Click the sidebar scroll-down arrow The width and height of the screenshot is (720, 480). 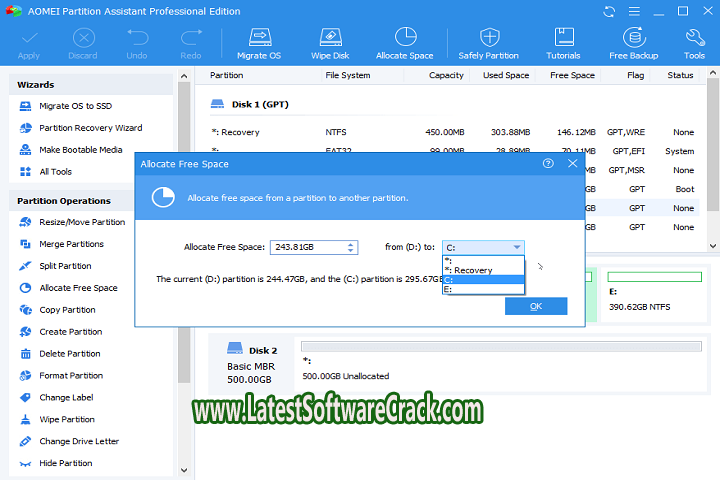click(x=184, y=470)
